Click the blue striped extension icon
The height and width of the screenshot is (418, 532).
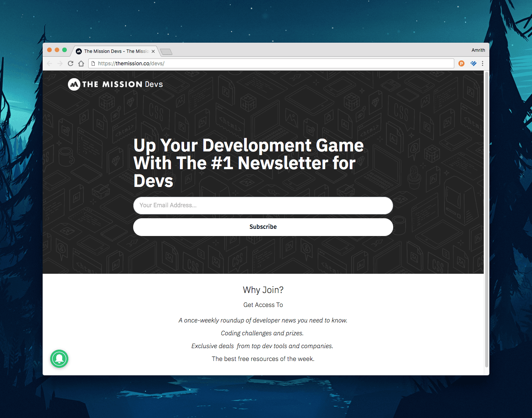[473, 63]
